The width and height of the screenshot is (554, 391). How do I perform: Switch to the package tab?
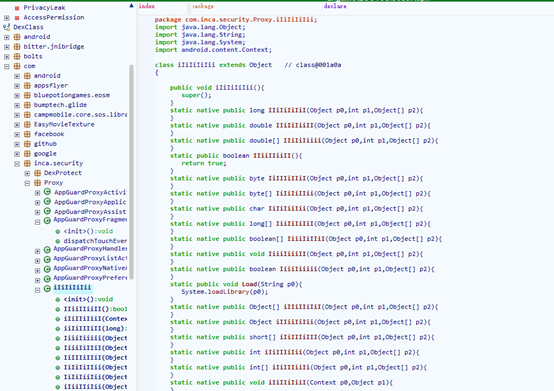click(x=203, y=6)
